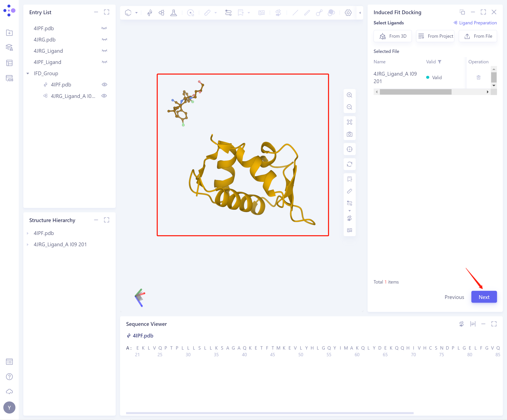
Task: Open the molecule fragment tool
Action: point(161,12)
